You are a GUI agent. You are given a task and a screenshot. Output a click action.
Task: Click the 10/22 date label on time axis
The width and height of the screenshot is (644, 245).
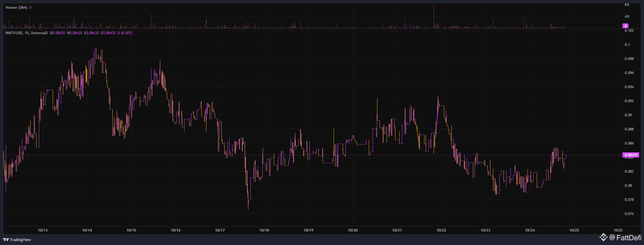click(x=441, y=230)
